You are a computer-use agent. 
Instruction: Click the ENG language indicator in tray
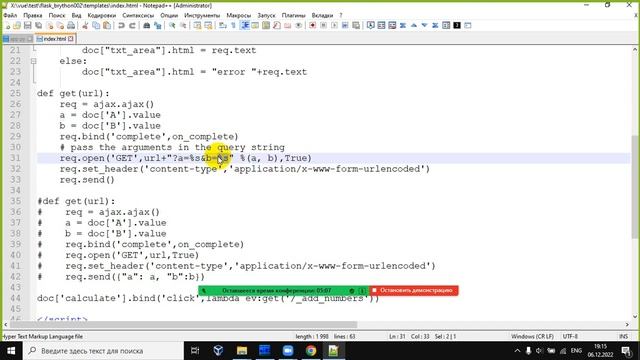click(576, 351)
